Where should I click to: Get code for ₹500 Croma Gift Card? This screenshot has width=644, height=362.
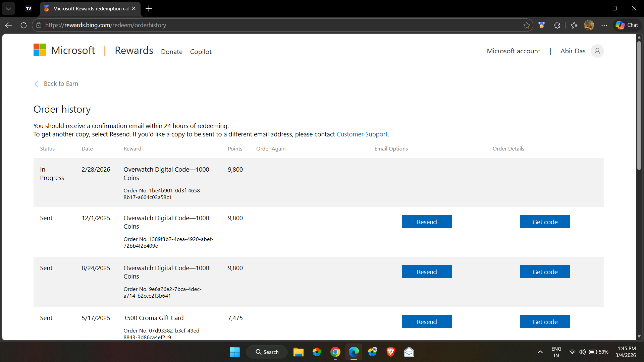tap(545, 322)
